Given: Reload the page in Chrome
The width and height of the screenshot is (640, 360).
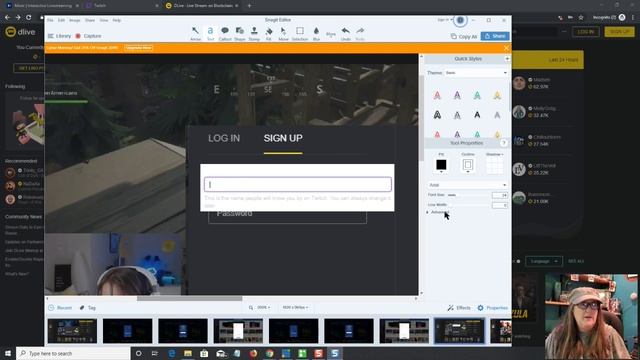Looking at the screenshot, I should click(x=29, y=18).
